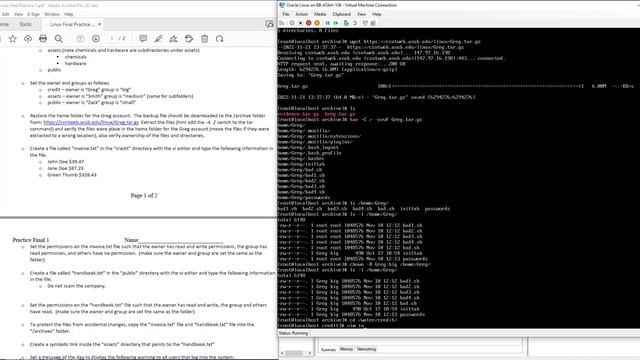Pause the virtual machine
The image size is (640, 360).
click(x=327, y=23)
